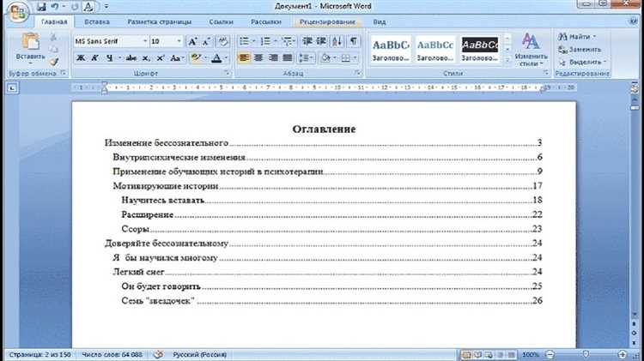Open the font name dropdown MS Sans Serif
Image resolution: width=644 pixels, height=361 pixels.
click(x=145, y=41)
